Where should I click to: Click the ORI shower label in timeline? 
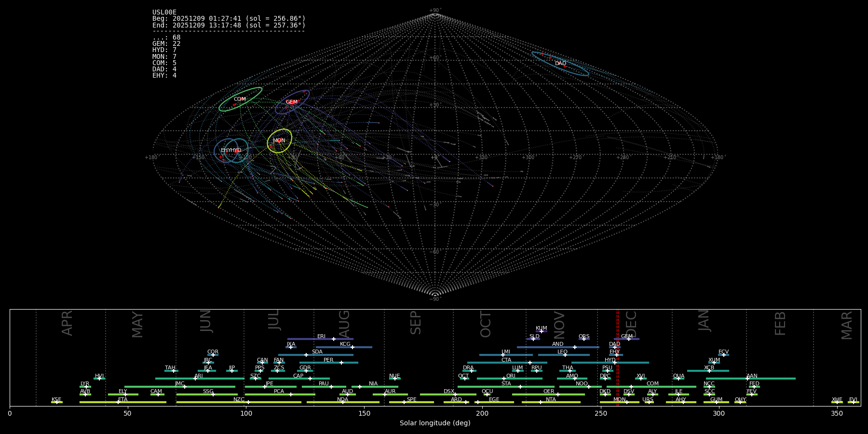pyautogui.click(x=511, y=376)
